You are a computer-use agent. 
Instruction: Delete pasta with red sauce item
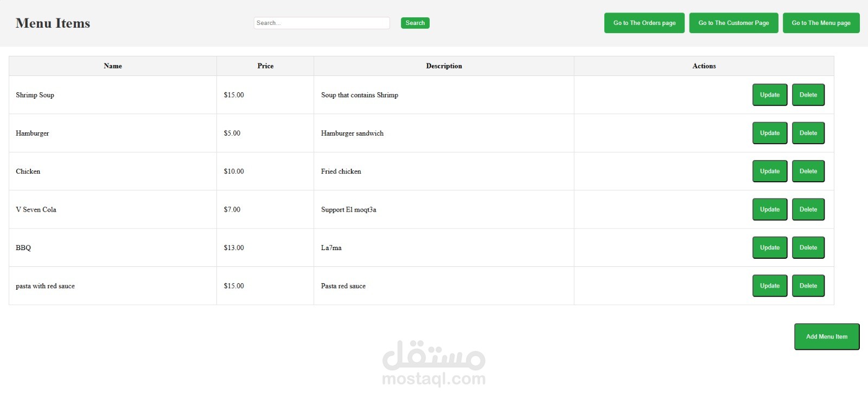pos(808,286)
